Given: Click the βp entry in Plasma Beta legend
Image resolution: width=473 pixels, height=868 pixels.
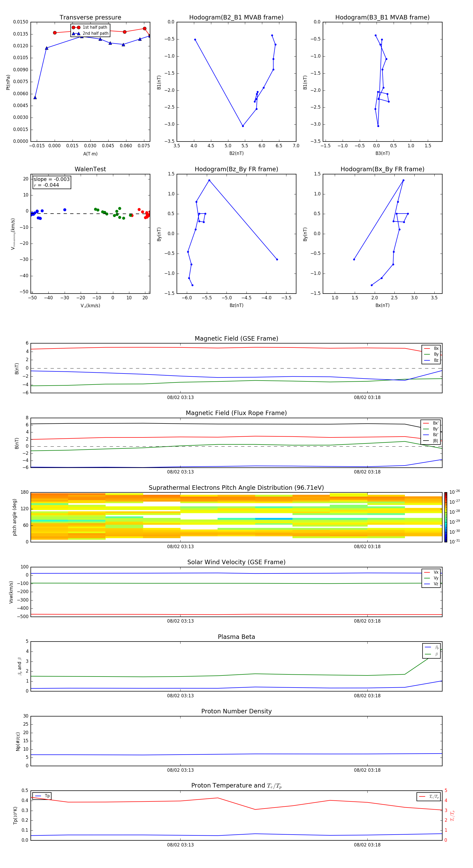Looking at the screenshot, I should 432,647.
